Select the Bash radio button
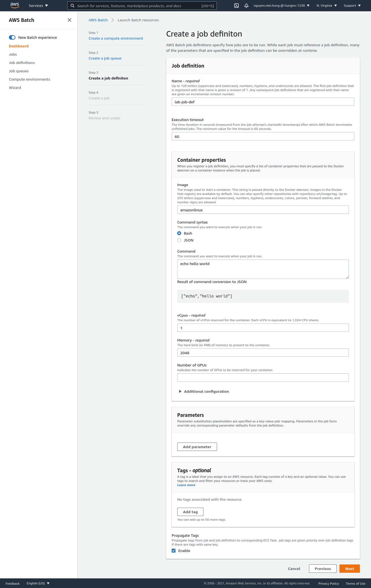Viewport: 371px width, 588px height. point(179,233)
